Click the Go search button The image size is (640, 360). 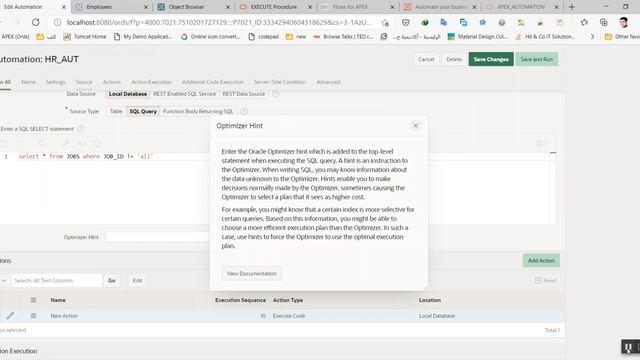(x=111, y=280)
